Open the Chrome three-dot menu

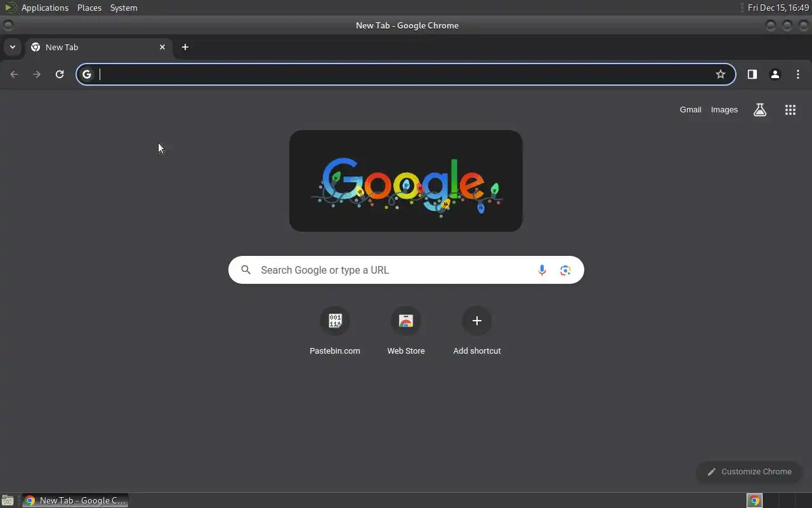point(798,74)
